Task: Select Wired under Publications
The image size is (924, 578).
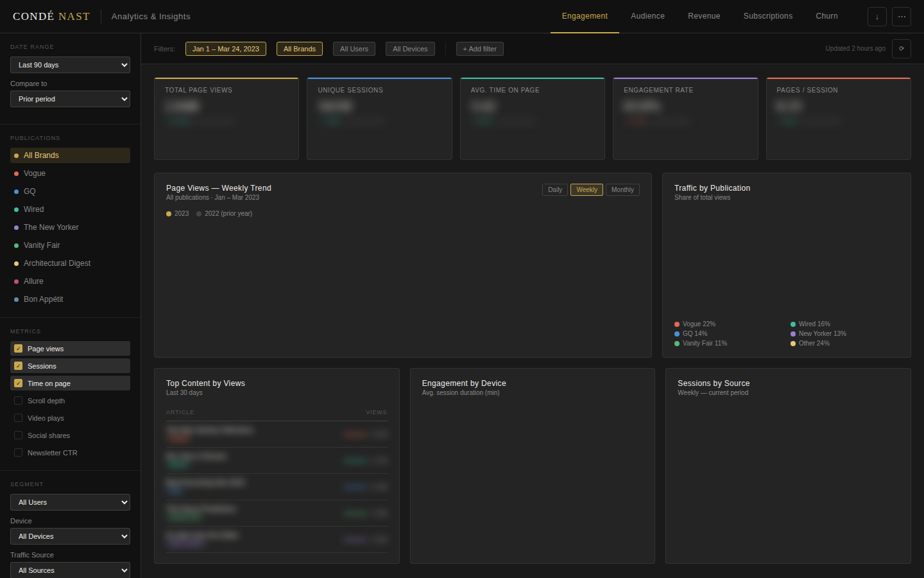Action: tap(33, 209)
